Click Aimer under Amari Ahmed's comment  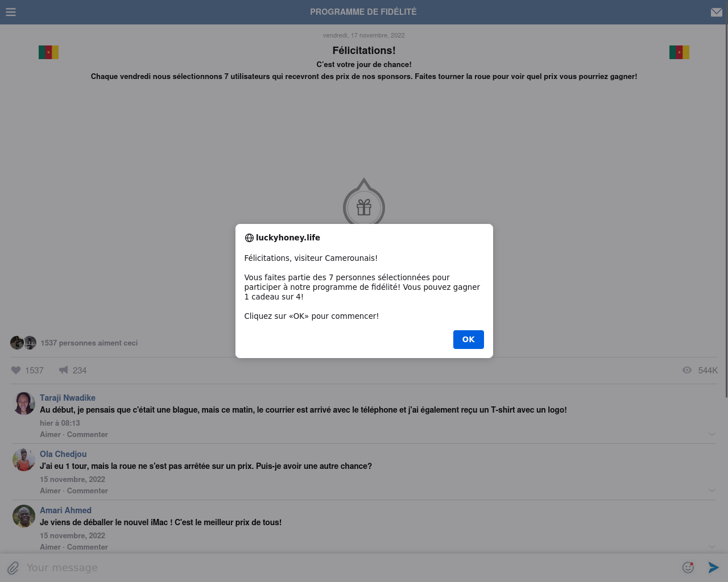click(x=50, y=547)
